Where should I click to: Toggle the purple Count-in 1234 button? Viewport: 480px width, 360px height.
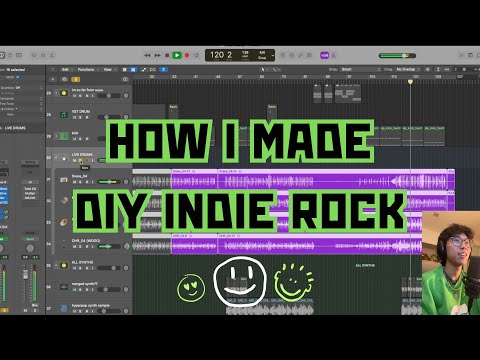click(324, 55)
